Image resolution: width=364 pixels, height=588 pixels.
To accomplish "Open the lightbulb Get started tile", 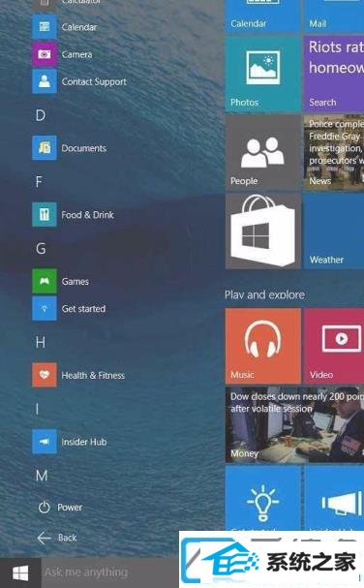I will tap(262, 498).
